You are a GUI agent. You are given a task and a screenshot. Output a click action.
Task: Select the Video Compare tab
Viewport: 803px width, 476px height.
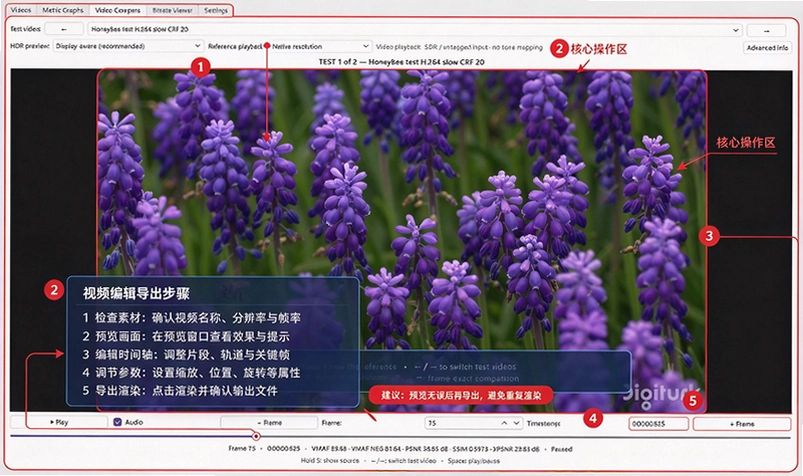117,10
